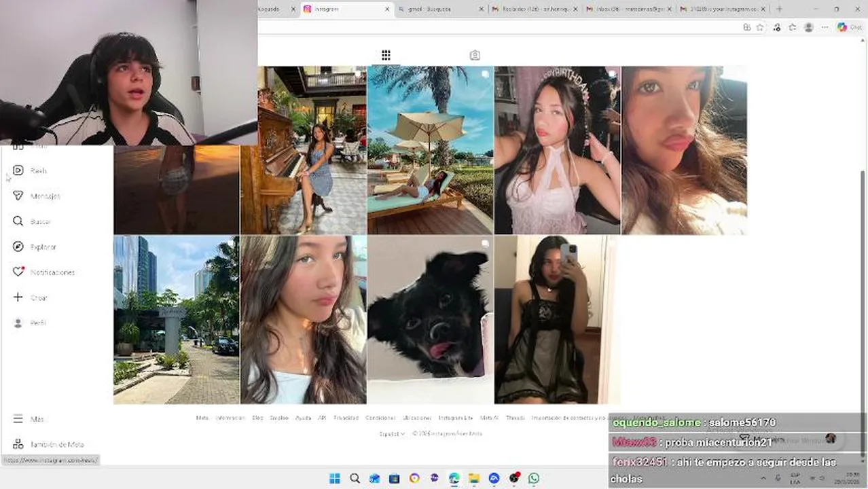The height and width of the screenshot is (489, 868).
Task: Open Microsoft Edge from the taskbar
Action: tap(454, 478)
